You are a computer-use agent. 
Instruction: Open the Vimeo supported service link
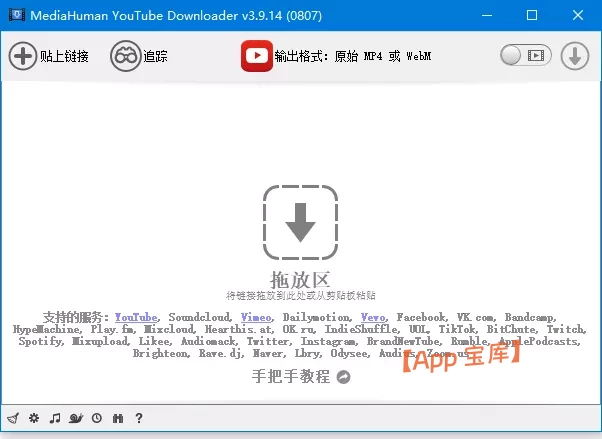(256, 317)
